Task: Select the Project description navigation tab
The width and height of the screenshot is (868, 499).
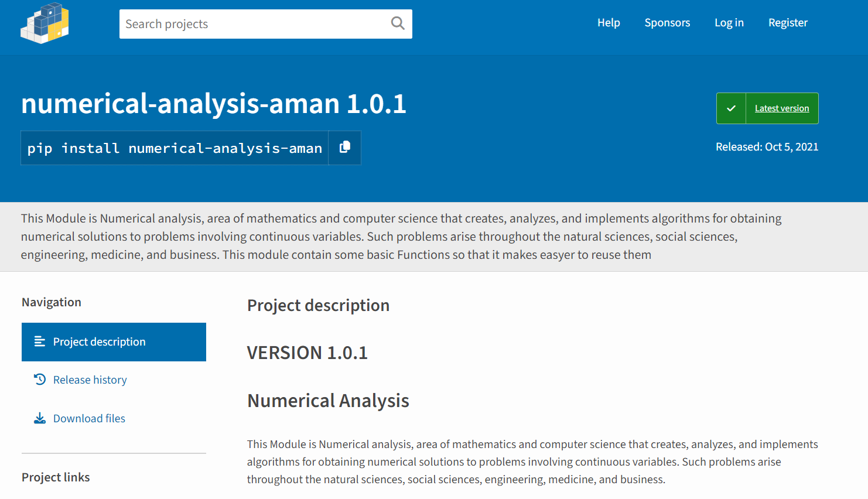Action: [x=114, y=342]
